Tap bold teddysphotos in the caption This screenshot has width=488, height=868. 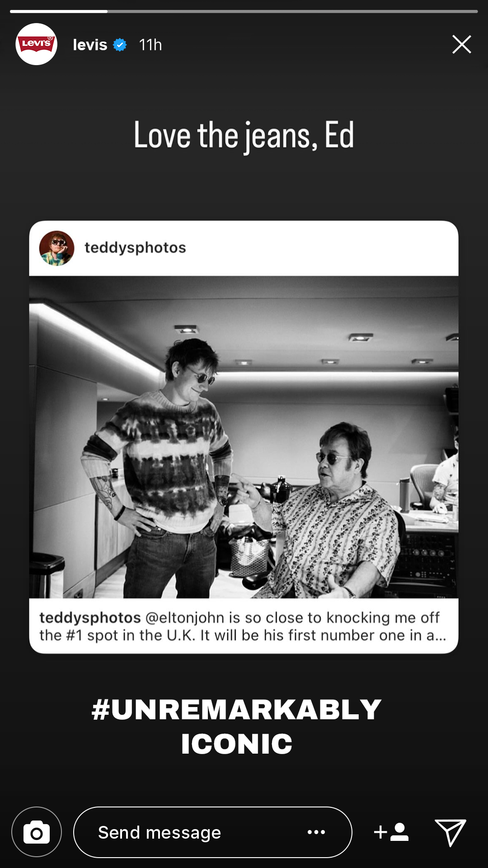90,618
